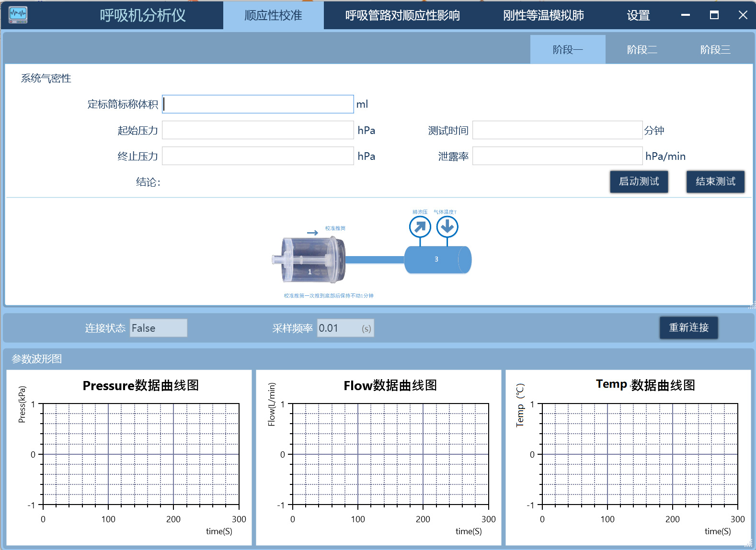Image resolution: width=756 pixels, height=550 pixels.
Task: Click the 肺泡压 pressure gauge icon
Action: click(420, 226)
